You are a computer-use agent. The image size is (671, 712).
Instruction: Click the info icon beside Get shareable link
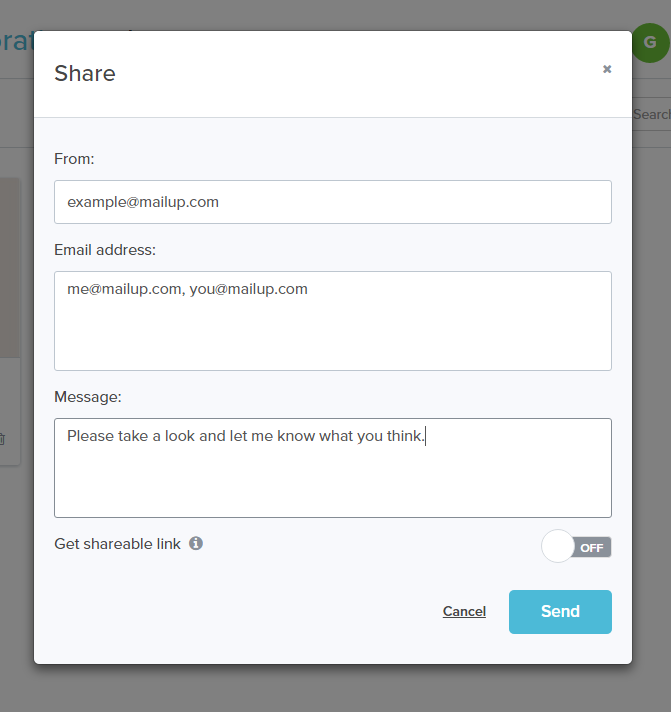pyautogui.click(x=196, y=543)
